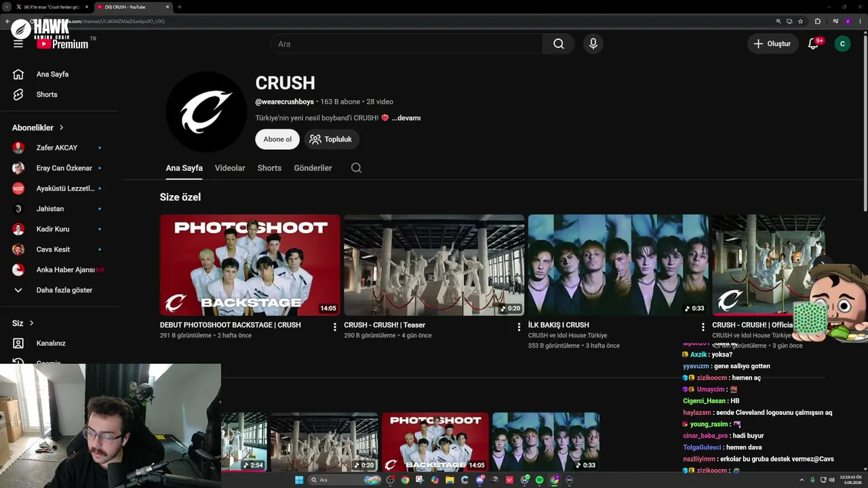This screenshot has width=868, height=488.
Task: Click the YouTube Premium logo
Action: click(x=62, y=44)
